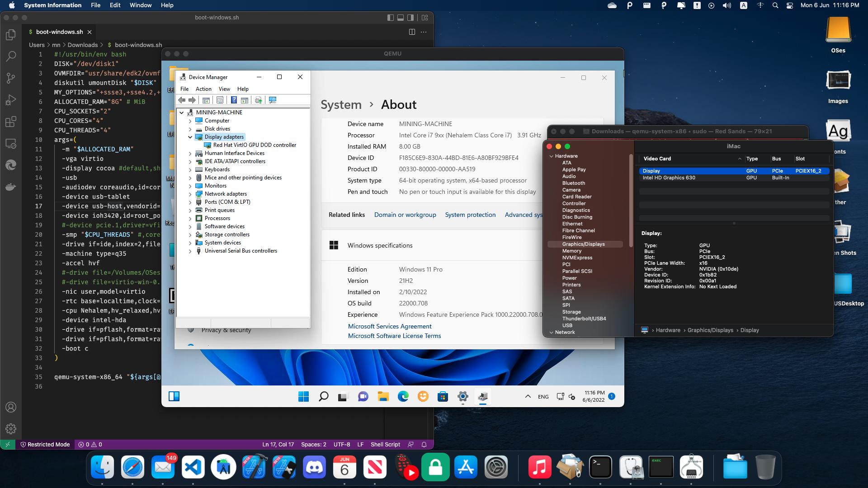
Task: Click the System Information sidebar scrollbar
Action: coord(631,201)
